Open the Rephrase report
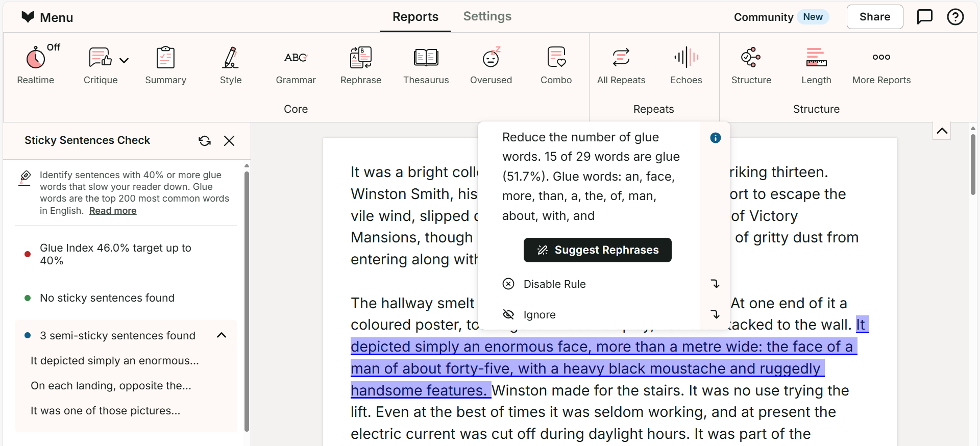The height and width of the screenshot is (446, 980). point(361,64)
